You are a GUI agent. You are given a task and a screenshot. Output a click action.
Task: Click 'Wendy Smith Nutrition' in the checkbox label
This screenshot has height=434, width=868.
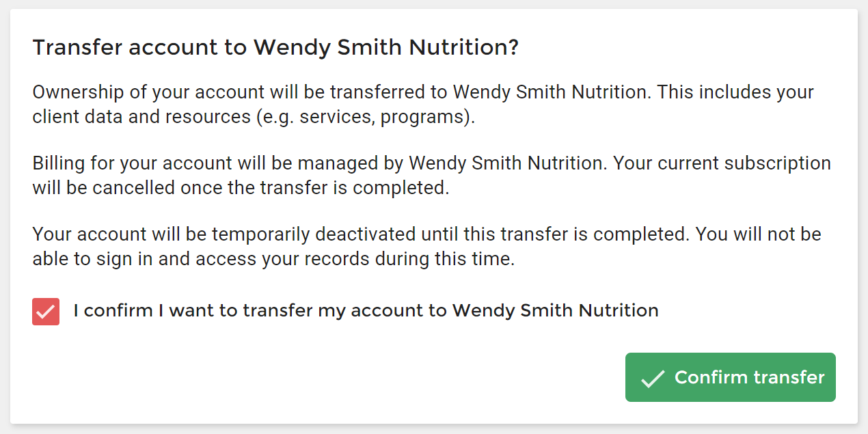[x=556, y=311]
